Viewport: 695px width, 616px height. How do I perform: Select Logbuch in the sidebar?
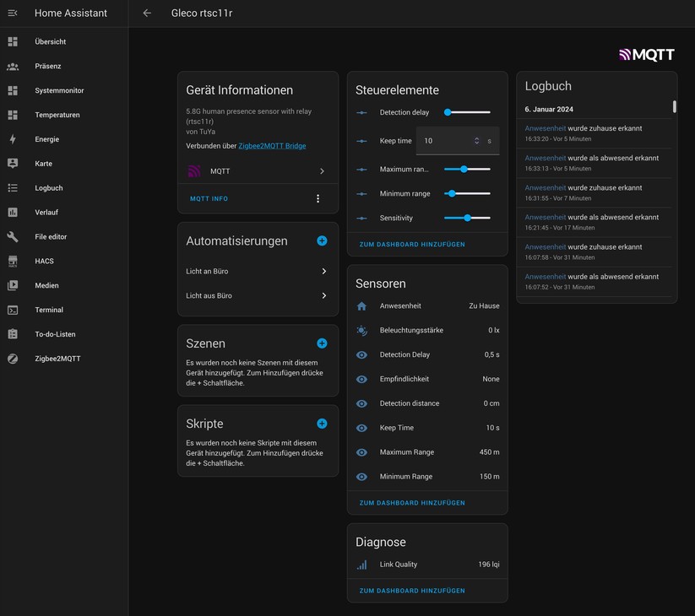tap(12, 187)
